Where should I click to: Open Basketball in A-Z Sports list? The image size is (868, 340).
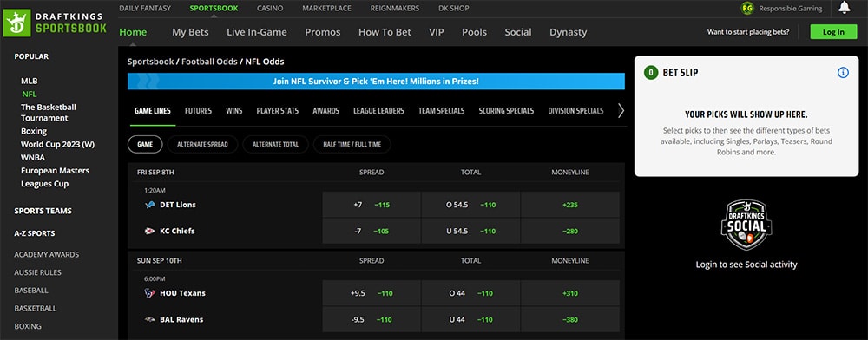point(36,309)
